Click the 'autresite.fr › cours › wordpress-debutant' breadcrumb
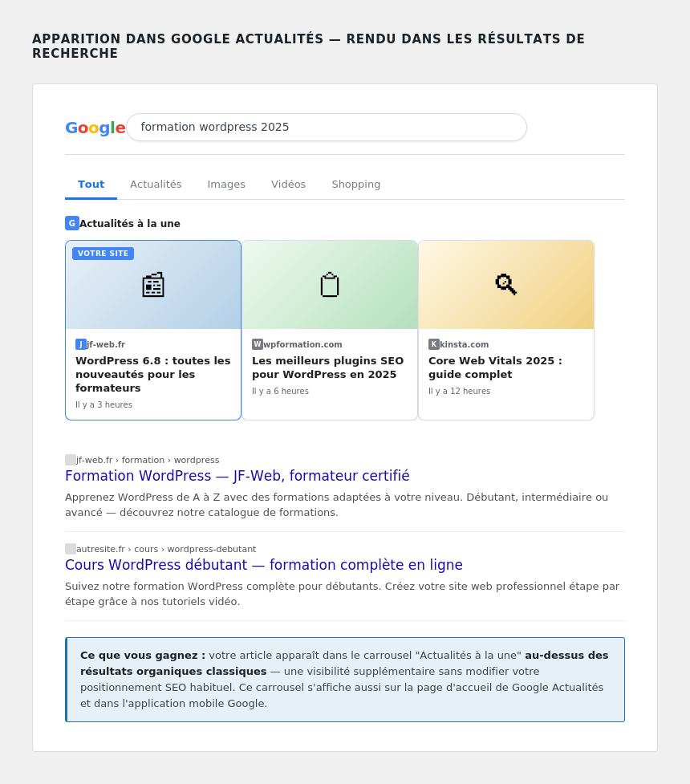 [166, 549]
